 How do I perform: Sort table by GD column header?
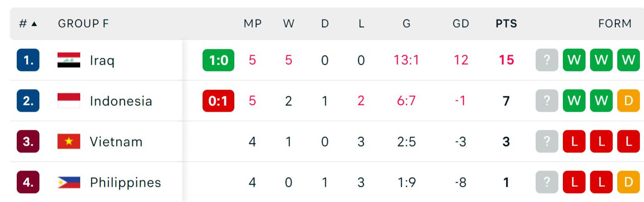click(461, 24)
